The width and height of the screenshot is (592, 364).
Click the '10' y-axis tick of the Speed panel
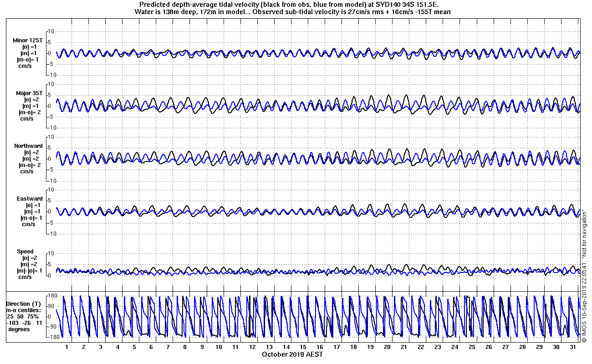51,253
